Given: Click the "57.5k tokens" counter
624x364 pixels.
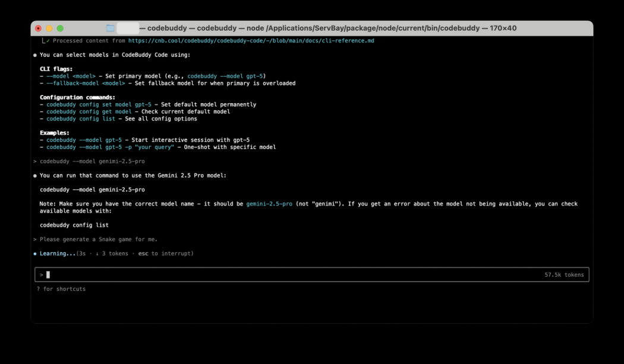Looking at the screenshot, I should [564, 274].
